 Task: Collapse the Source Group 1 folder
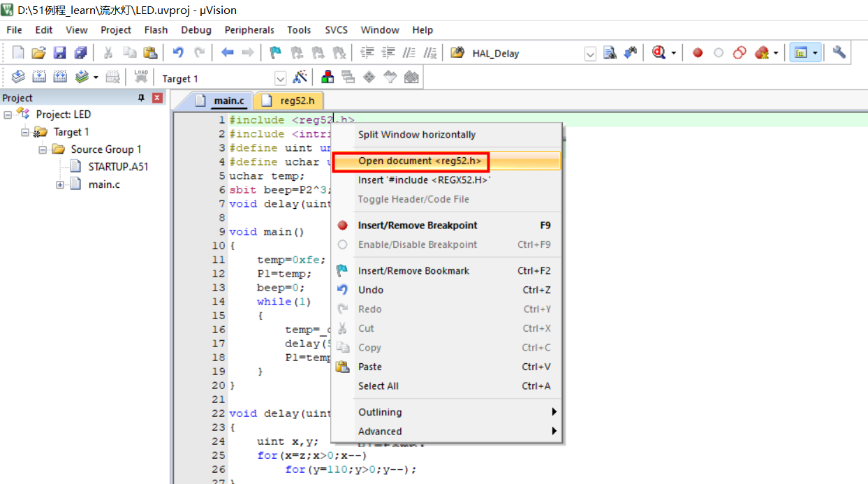pyautogui.click(x=43, y=149)
